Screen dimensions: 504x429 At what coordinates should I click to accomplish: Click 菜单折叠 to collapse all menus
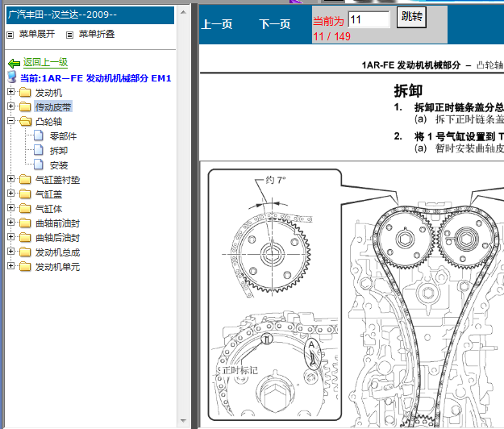pyautogui.click(x=97, y=34)
